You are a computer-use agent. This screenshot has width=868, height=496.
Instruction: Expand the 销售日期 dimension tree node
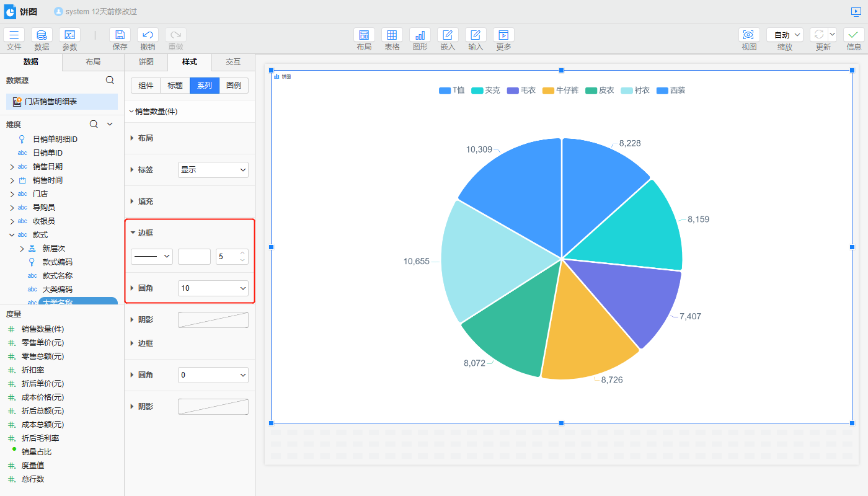click(x=12, y=167)
